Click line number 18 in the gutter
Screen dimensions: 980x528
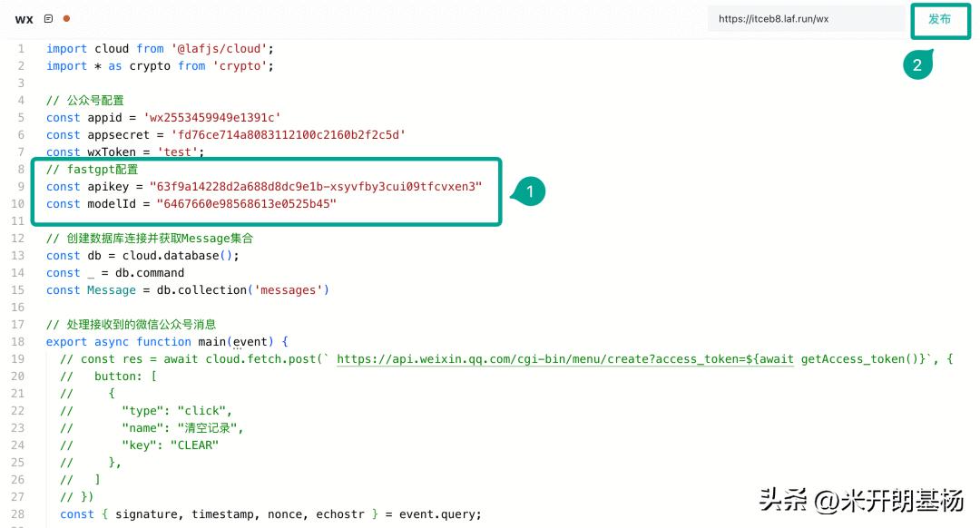18,342
